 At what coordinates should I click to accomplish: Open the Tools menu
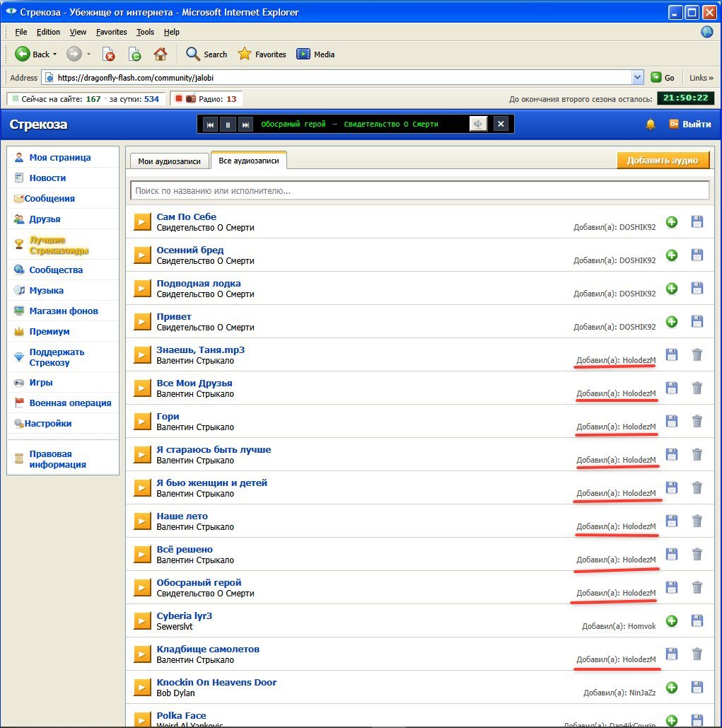[x=145, y=32]
